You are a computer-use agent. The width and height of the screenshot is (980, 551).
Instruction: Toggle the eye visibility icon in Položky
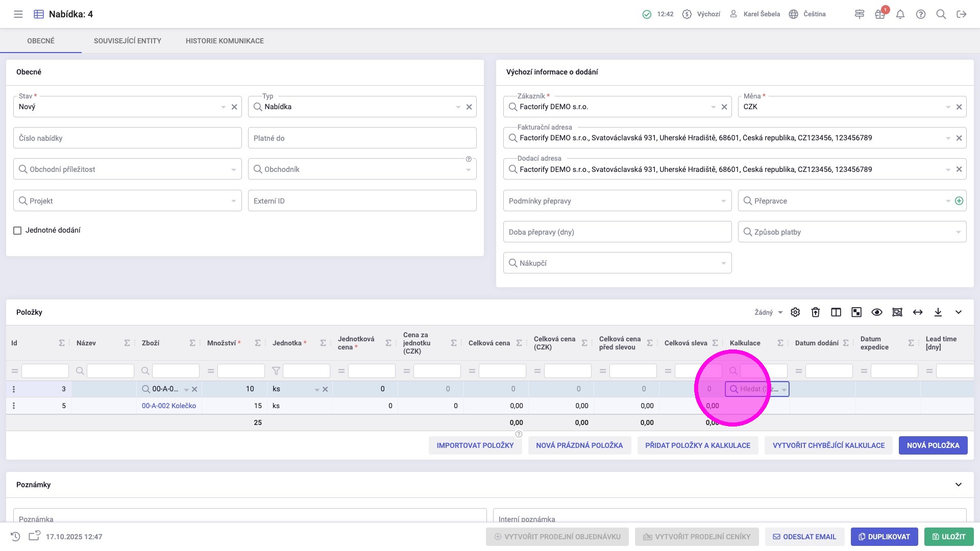[x=877, y=312]
